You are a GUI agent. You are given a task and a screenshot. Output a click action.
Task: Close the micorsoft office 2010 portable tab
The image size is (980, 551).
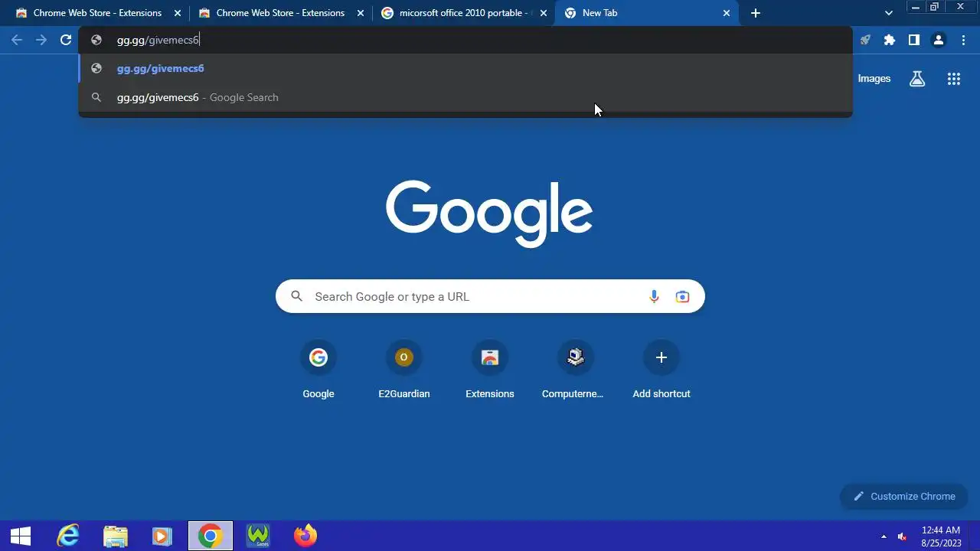544,13
